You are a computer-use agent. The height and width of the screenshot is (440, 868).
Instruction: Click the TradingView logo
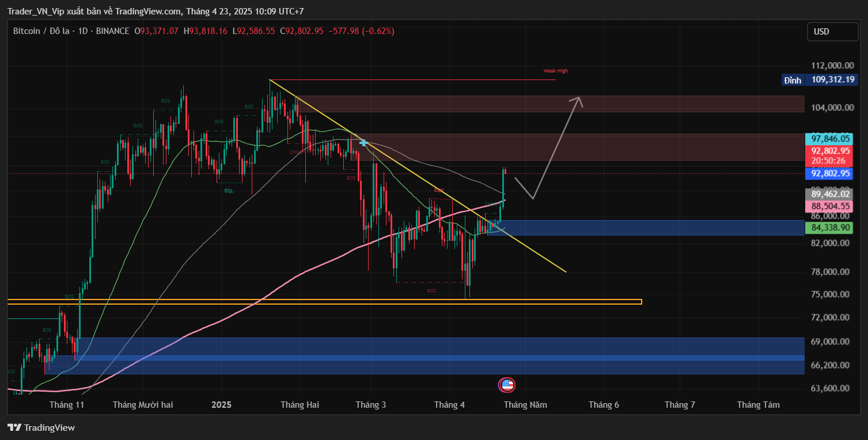tap(41, 428)
